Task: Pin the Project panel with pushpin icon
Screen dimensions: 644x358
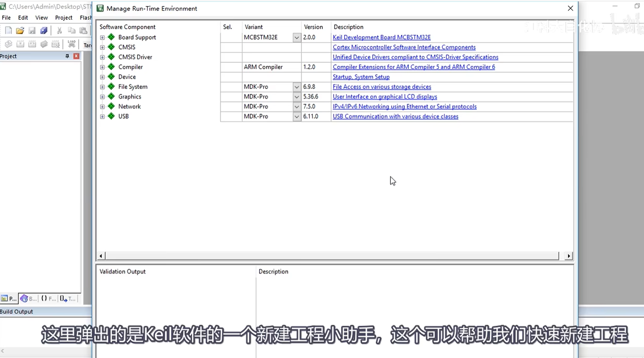Action: tap(67, 56)
